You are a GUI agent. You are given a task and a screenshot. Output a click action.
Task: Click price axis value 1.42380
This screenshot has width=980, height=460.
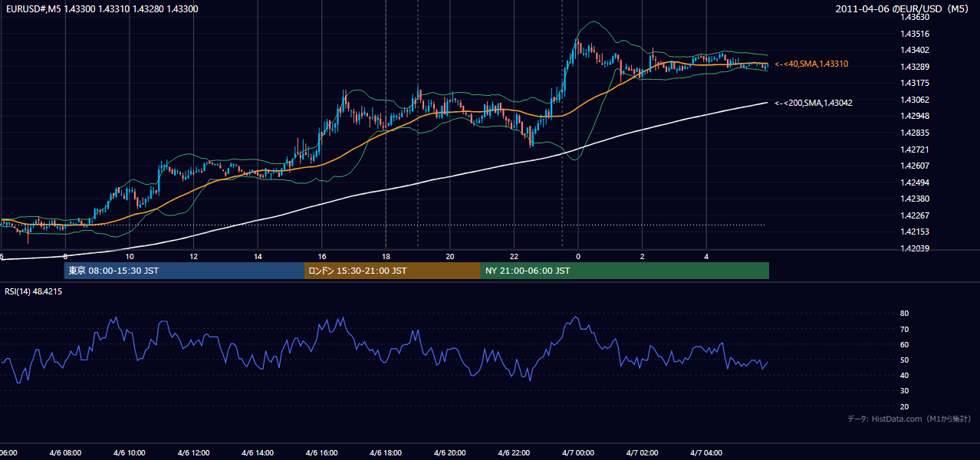click(914, 199)
